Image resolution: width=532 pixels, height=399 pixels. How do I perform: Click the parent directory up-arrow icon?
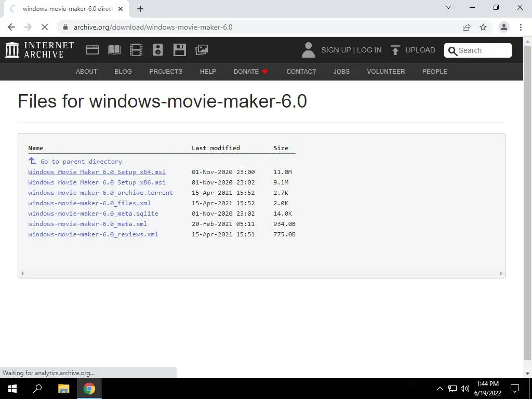point(32,161)
